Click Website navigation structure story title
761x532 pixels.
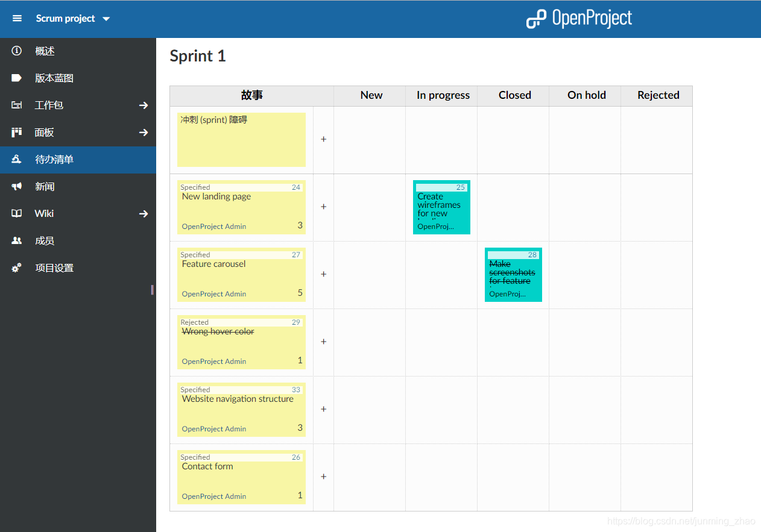click(x=238, y=399)
